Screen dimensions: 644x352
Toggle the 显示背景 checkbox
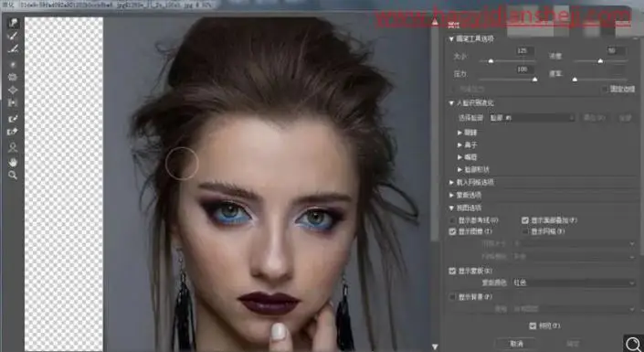tap(452, 296)
